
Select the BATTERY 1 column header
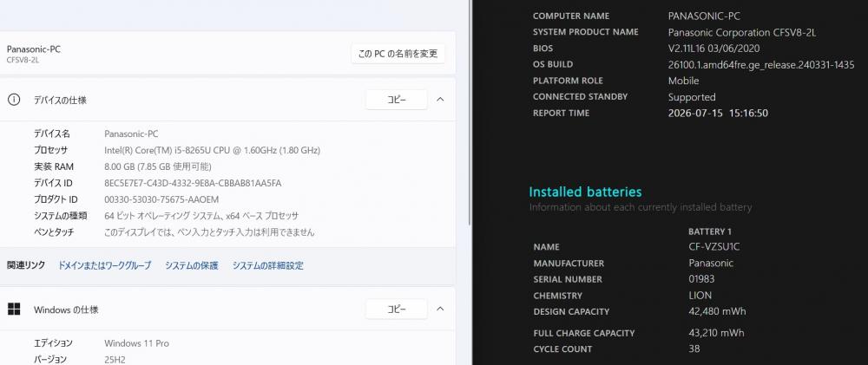(710, 231)
